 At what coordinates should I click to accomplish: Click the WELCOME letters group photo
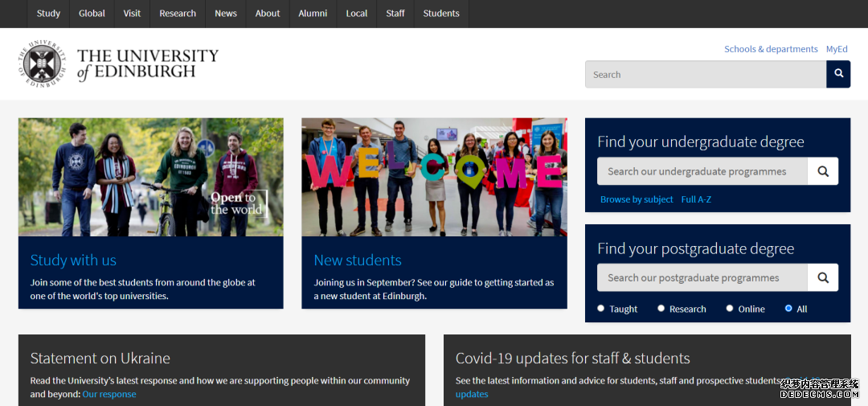(x=435, y=177)
